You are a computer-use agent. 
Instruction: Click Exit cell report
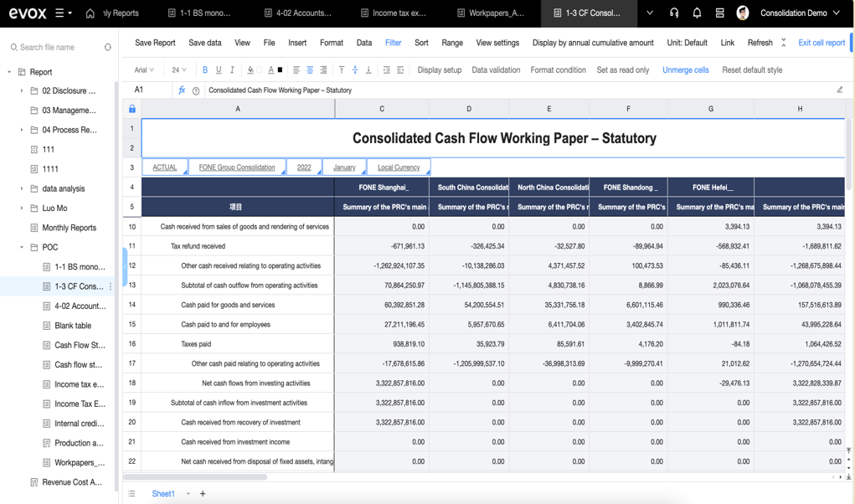822,43
